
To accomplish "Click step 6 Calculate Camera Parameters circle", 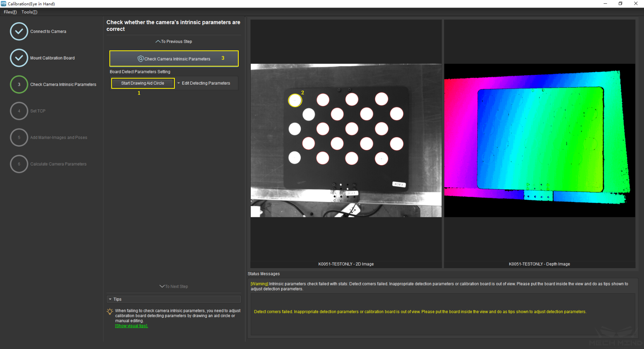I will tap(19, 164).
